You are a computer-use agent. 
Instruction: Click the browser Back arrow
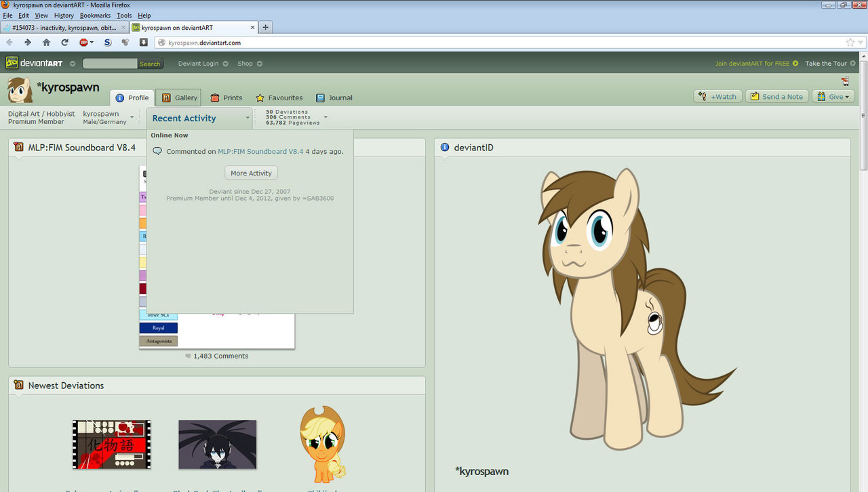pos(9,42)
